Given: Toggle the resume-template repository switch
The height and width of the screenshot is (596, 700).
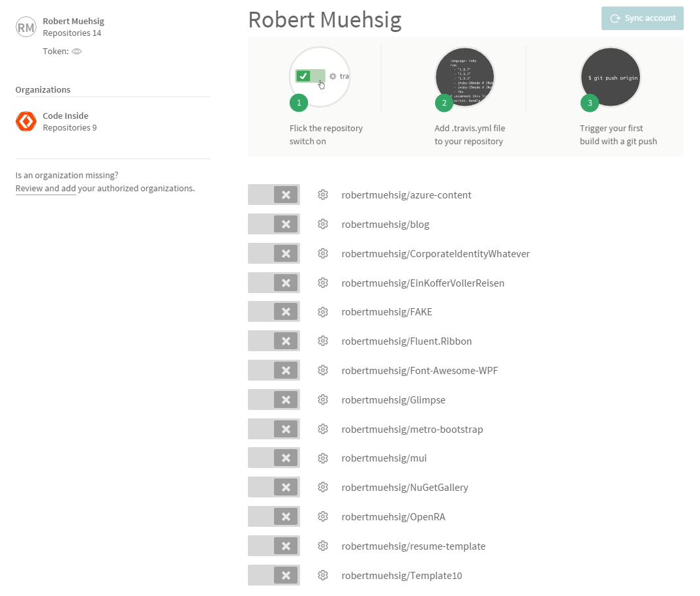Looking at the screenshot, I should 273,546.
